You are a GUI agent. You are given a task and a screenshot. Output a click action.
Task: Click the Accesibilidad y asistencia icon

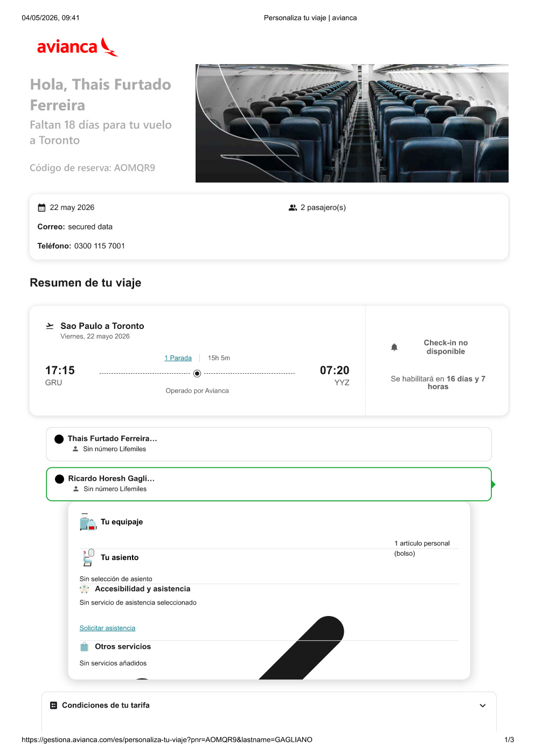coord(85,589)
